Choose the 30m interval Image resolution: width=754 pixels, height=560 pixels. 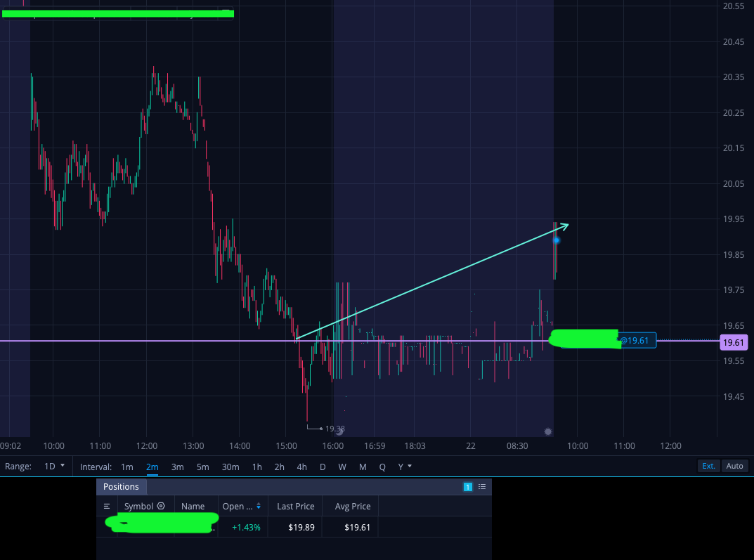point(230,467)
